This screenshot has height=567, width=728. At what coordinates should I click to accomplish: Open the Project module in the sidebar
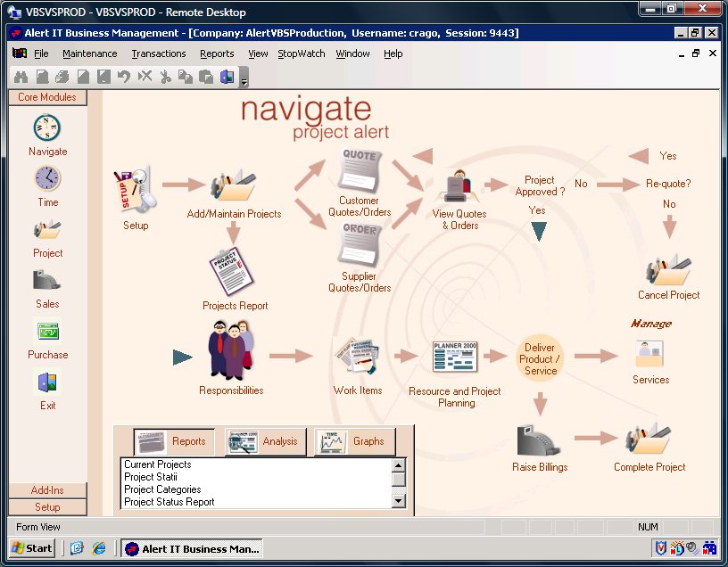tap(47, 229)
